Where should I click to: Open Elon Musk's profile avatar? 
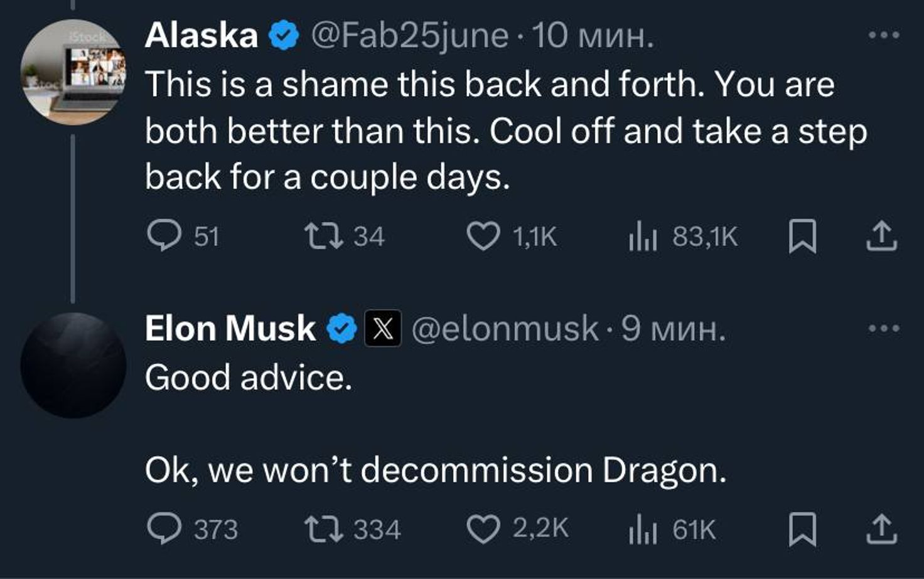(x=73, y=365)
